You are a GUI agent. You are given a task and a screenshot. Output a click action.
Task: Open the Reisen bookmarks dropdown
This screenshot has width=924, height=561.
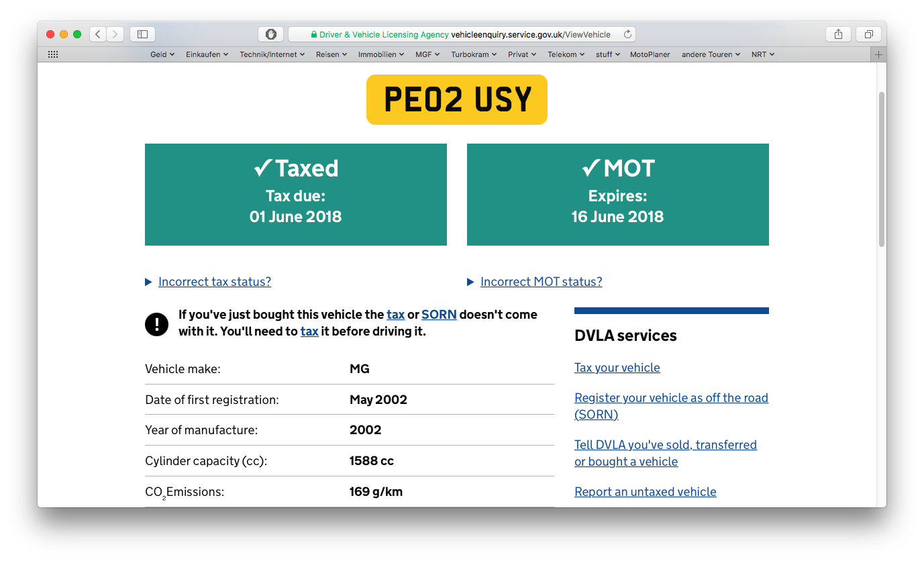(x=331, y=54)
